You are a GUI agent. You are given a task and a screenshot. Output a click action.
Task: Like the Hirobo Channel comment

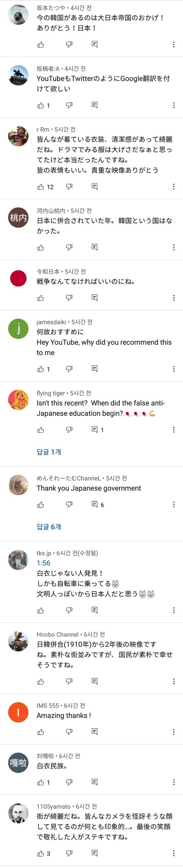41,681
